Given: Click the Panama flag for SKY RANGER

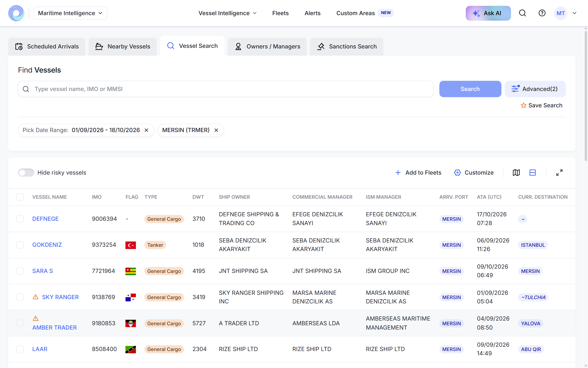Looking at the screenshot, I should pyautogui.click(x=130, y=297).
